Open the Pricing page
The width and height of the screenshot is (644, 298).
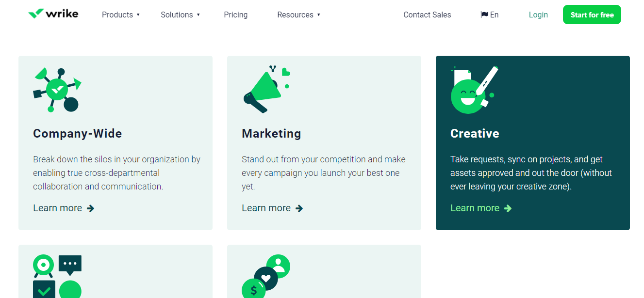[236, 15]
